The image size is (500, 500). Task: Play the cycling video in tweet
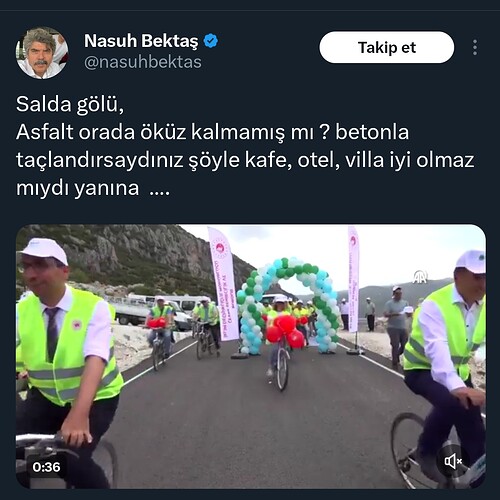point(251,357)
